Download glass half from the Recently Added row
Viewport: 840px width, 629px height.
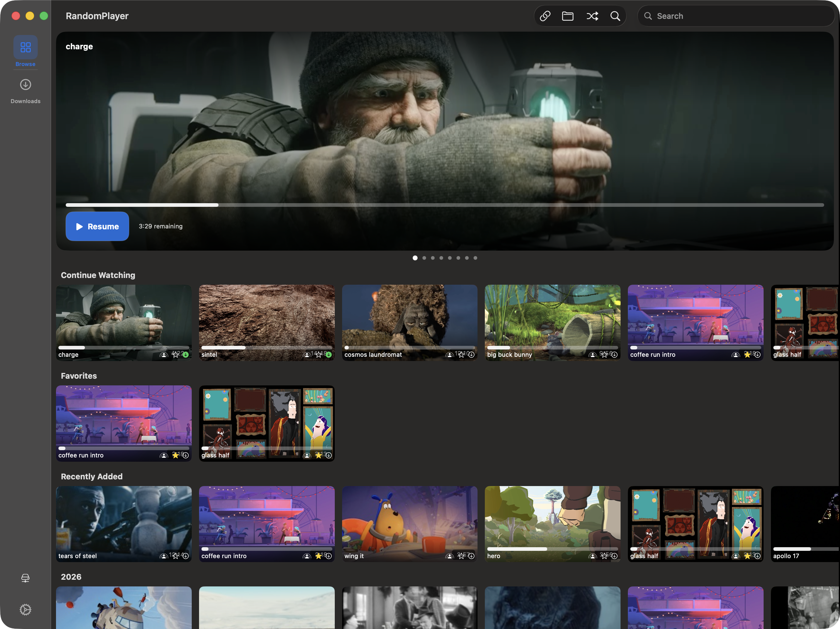757,556
